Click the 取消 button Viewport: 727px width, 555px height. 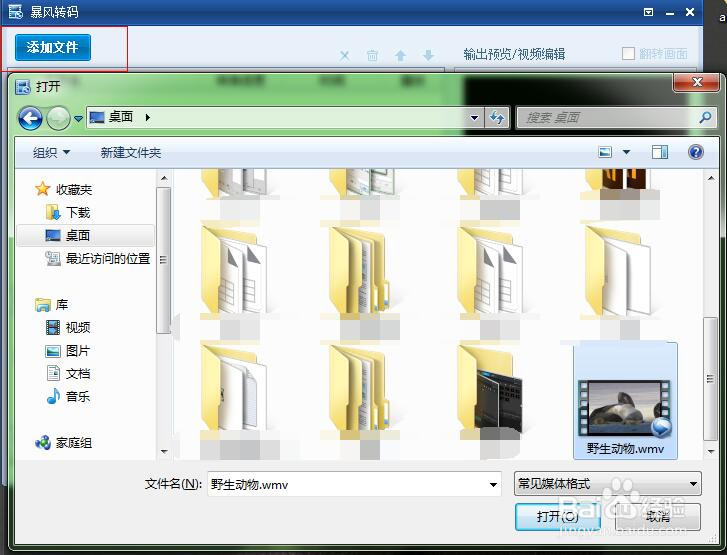coord(657,517)
